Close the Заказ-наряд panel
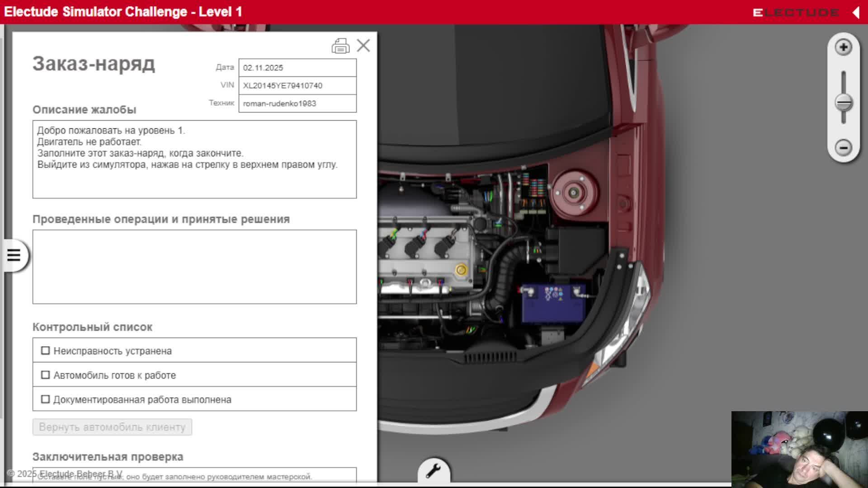 (x=363, y=46)
